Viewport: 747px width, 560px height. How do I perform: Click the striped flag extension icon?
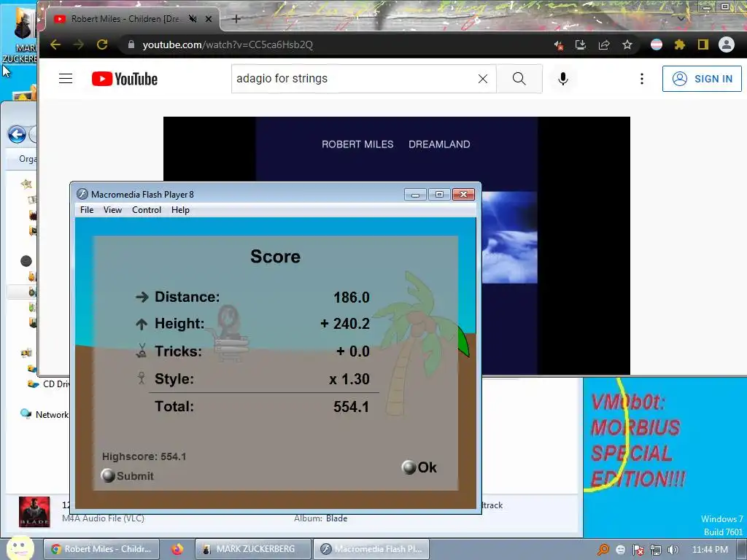(x=657, y=44)
